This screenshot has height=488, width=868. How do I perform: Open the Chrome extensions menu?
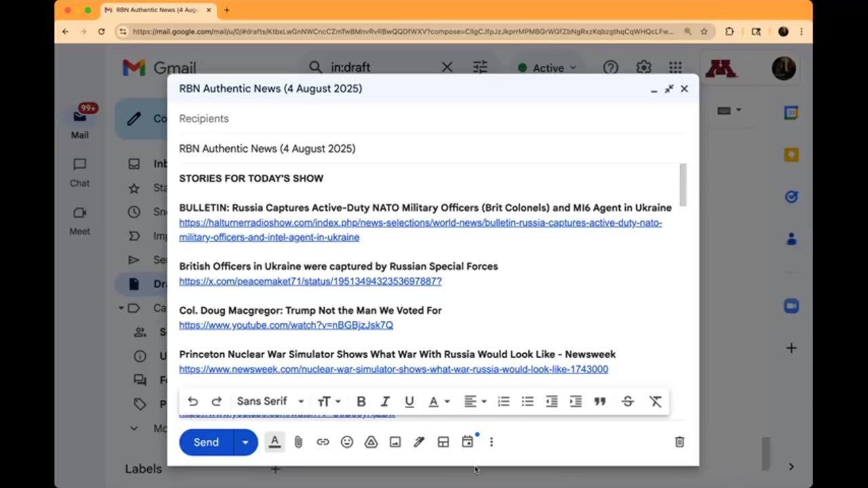[x=730, y=31]
